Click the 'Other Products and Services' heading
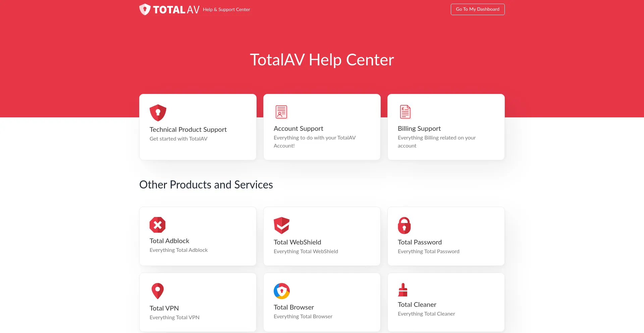Viewport: 644px width, 333px height. point(206,185)
